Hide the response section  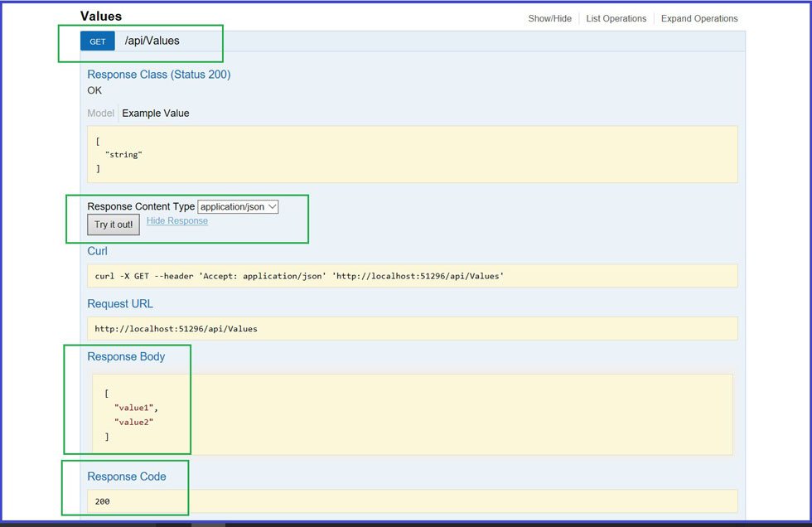coord(176,220)
